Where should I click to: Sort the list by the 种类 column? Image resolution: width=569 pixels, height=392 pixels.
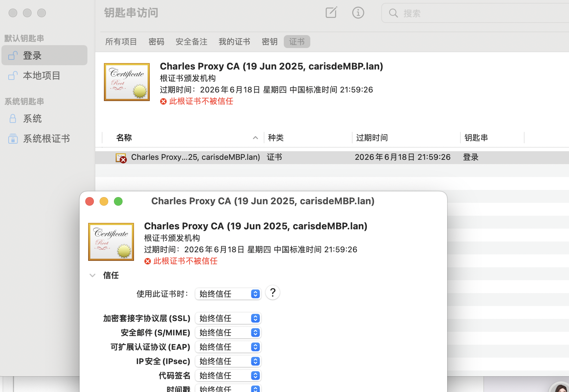click(276, 138)
